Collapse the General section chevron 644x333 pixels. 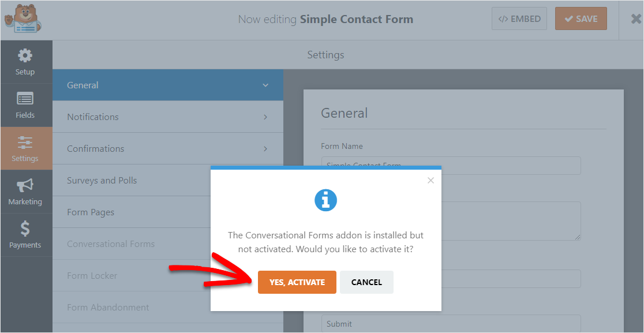265,85
